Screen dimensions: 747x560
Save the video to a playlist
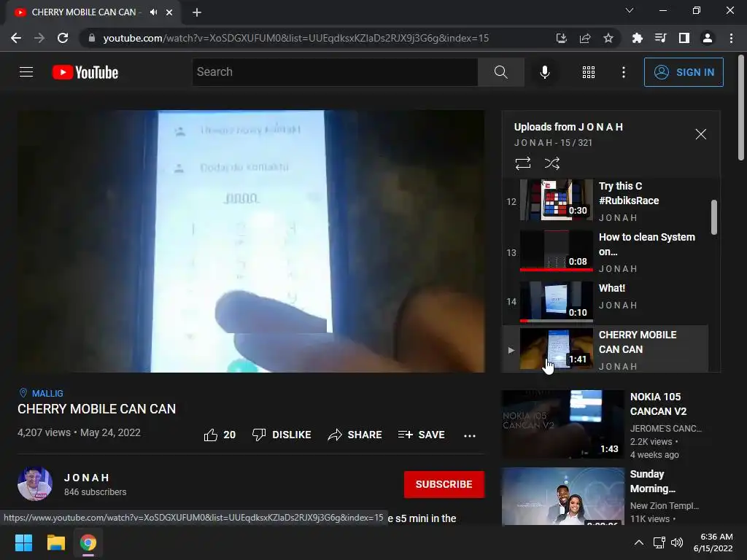coord(421,435)
